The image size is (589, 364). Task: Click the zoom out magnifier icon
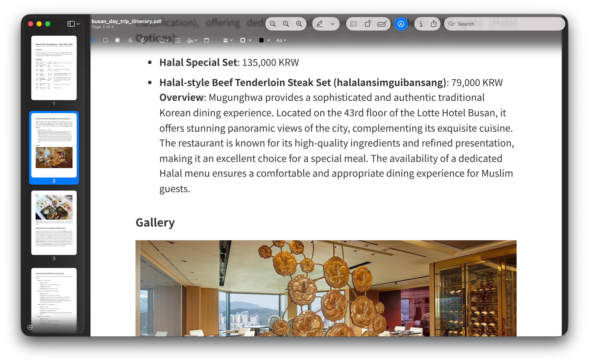coord(273,24)
